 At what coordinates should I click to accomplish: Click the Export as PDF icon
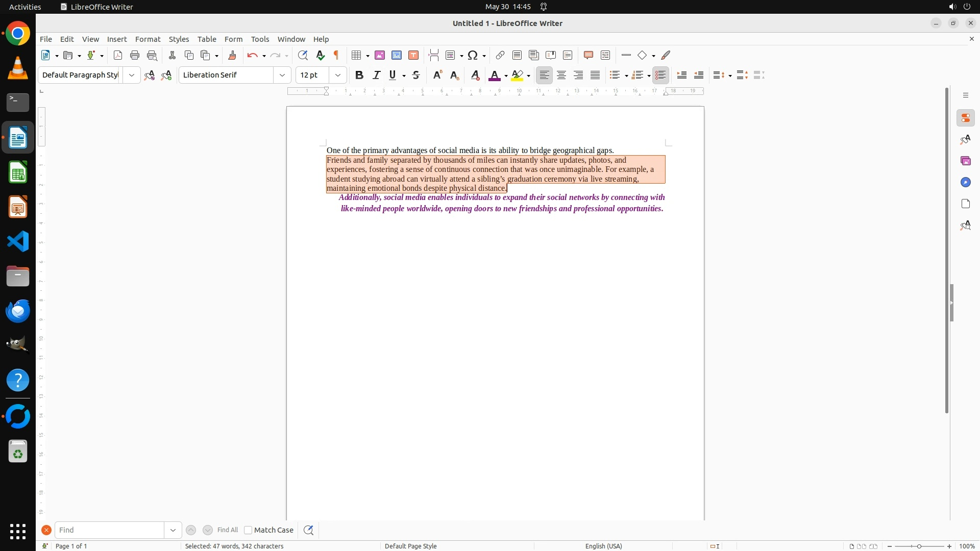pyautogui.click(x=118, y=55)
